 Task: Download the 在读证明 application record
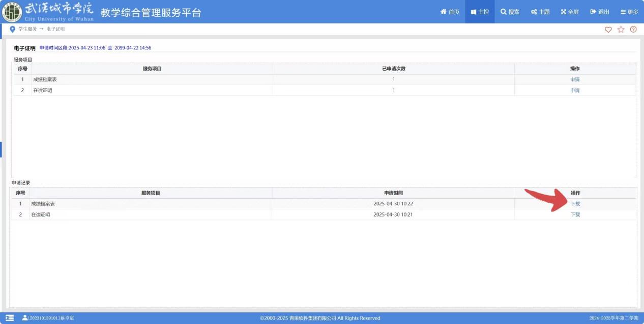575,214
